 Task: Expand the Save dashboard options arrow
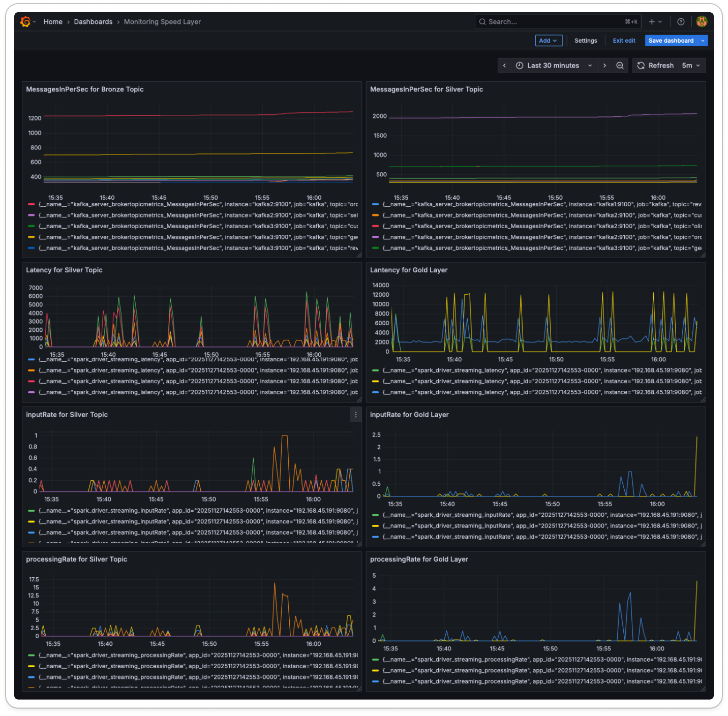tap(703, 41)
